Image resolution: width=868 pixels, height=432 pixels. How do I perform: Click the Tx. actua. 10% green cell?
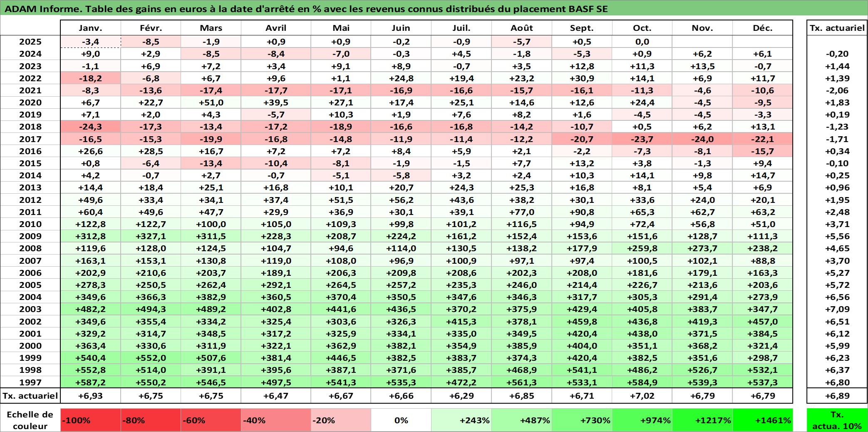click(x=837, y=420)
